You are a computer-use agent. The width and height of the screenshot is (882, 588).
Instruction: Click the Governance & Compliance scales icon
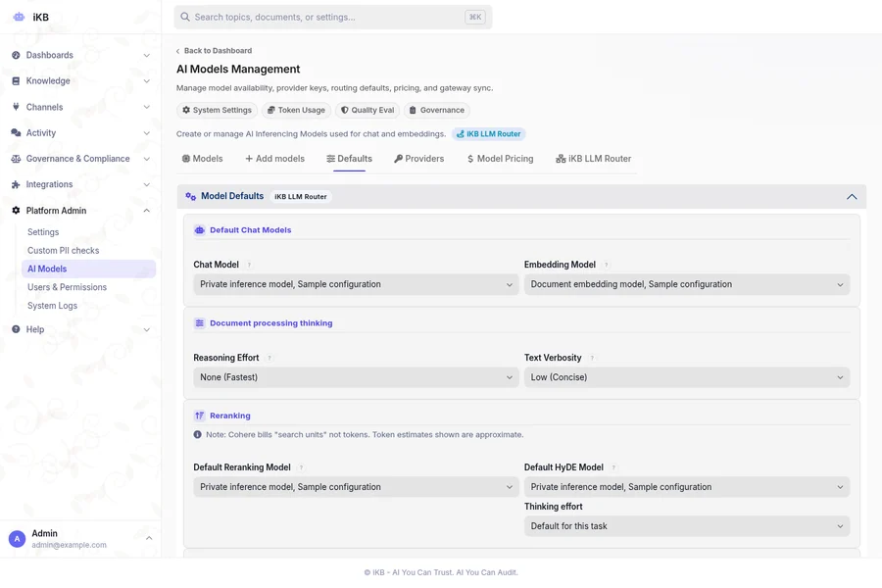tap(16, 159)
